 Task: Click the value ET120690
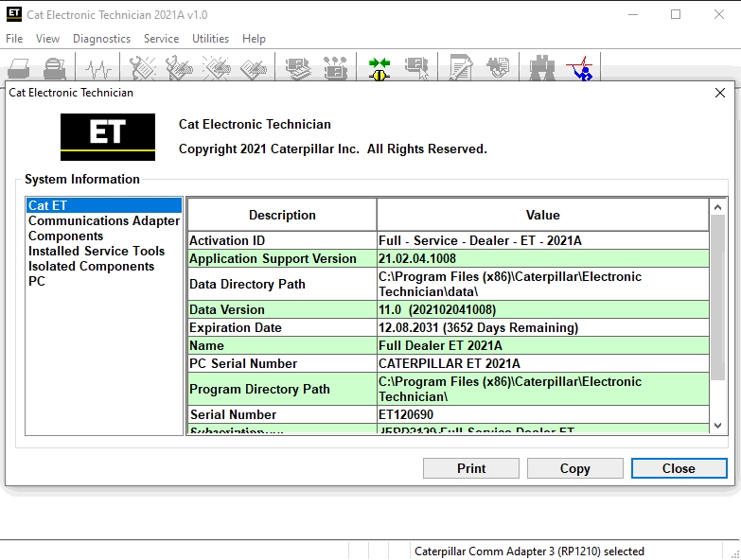tap(543, 414)
